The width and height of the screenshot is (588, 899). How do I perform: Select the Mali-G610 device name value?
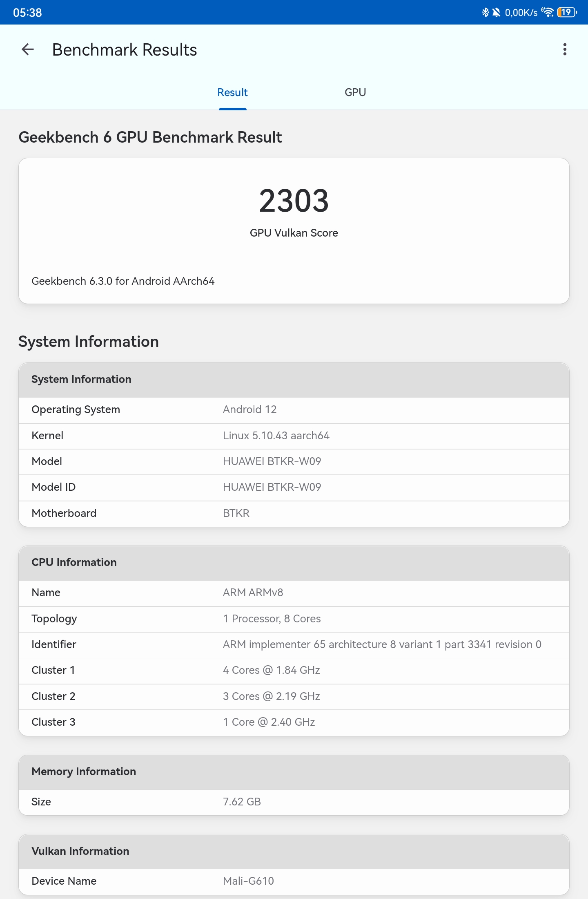[x=248, y=881]
